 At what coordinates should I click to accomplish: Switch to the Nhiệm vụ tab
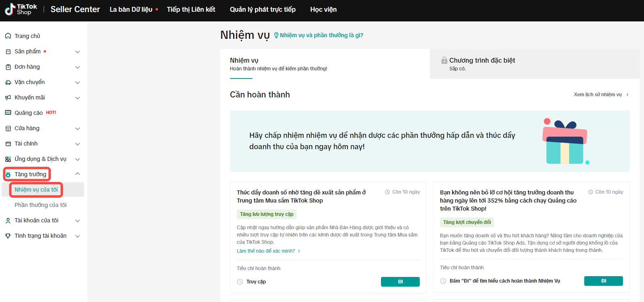[x=325, y=64]
